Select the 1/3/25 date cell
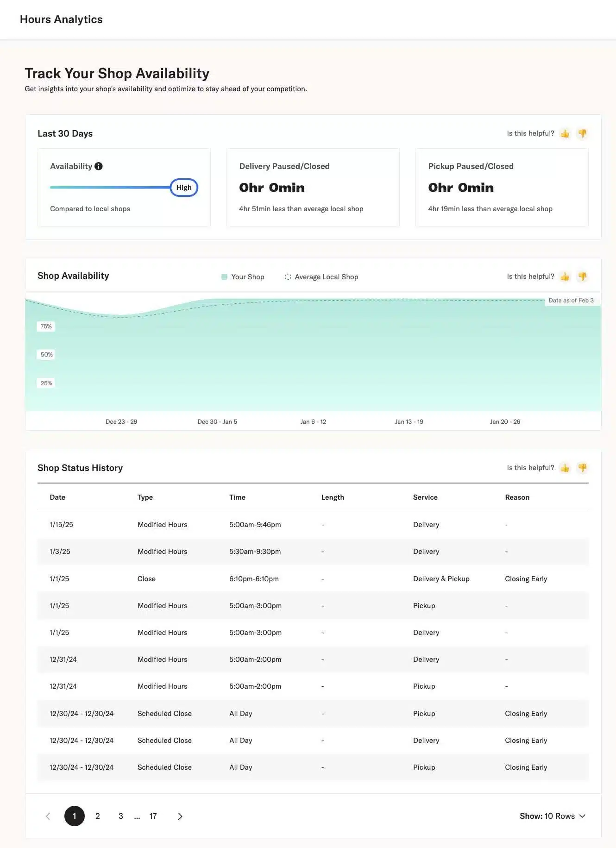This screenshot has width=616, height=848. click(x=60, y=552)
